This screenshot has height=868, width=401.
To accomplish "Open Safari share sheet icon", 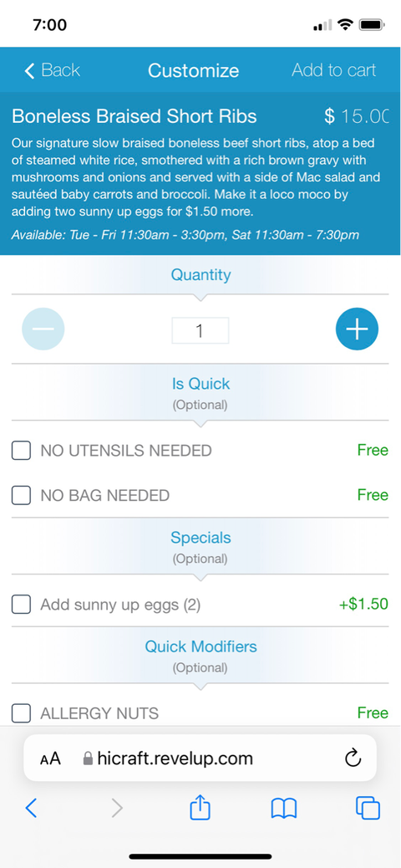I will (x=200, y=809).
